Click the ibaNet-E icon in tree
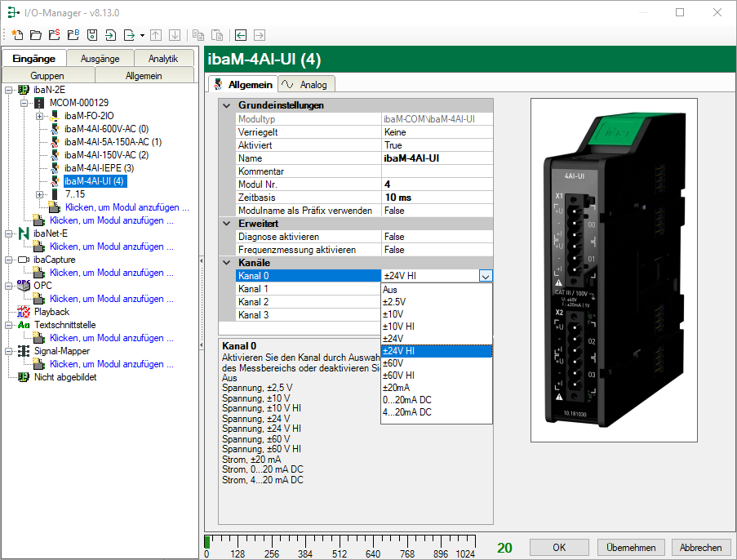This screenshot has height=560, width=737. pyautogui.click(x=23, y=233)
